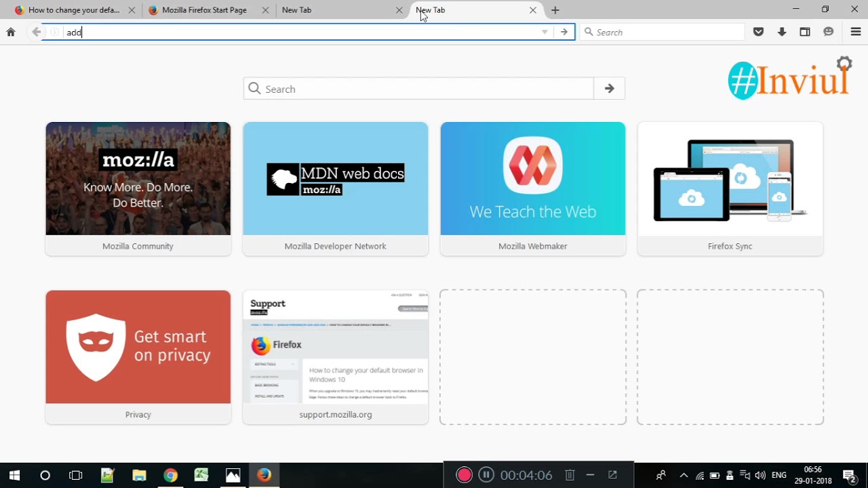Viewport: 868px width, 488px height.
Task: Open Task View on taskbar
Action: [x=76, y=475]
